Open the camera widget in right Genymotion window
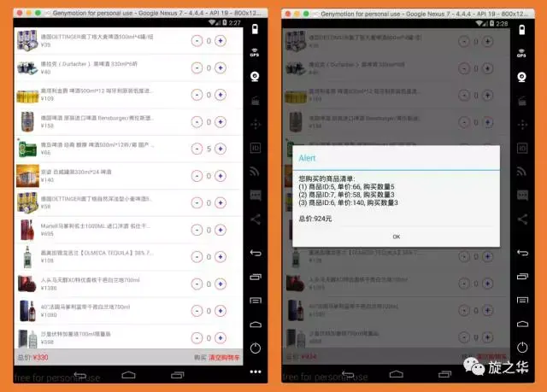The height and width of the screenshot is (392, 547). [522, 77]
